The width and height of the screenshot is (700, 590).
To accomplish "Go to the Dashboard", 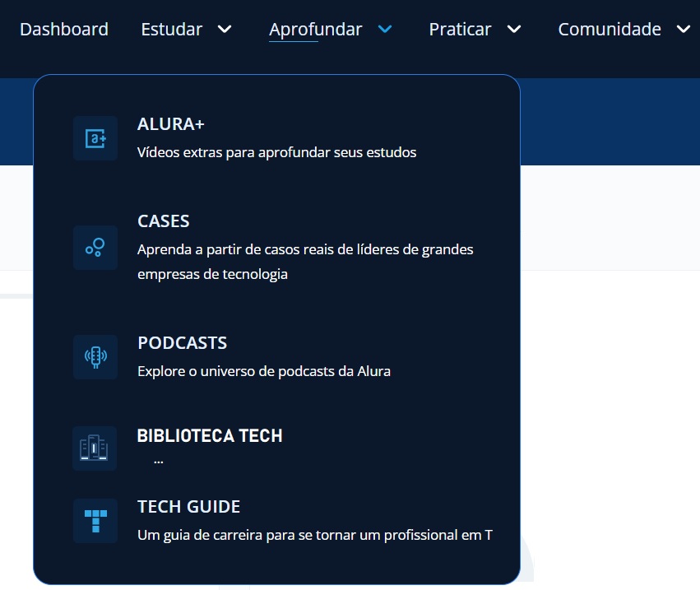I will pyautogui.click(x=64, y=29).
